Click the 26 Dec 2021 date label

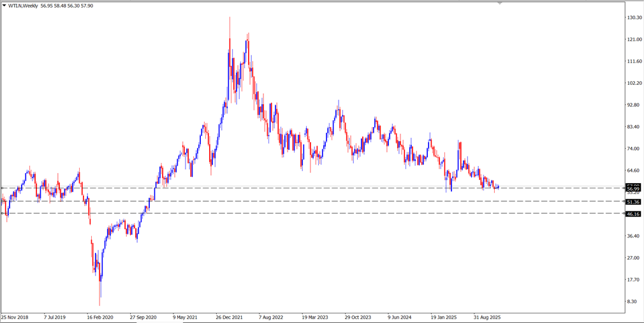point(229,317)
